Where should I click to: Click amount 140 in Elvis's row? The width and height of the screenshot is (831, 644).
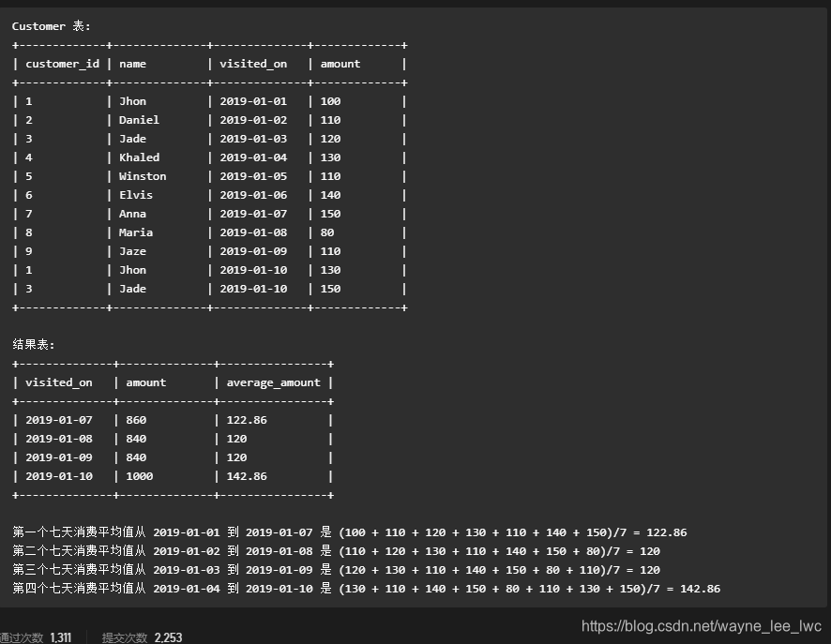click(x=330, y=195)
